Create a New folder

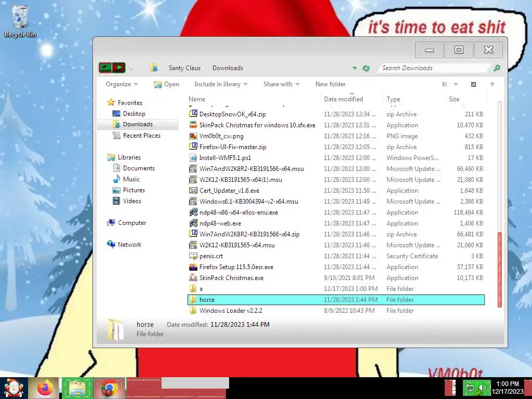point(330,84)
